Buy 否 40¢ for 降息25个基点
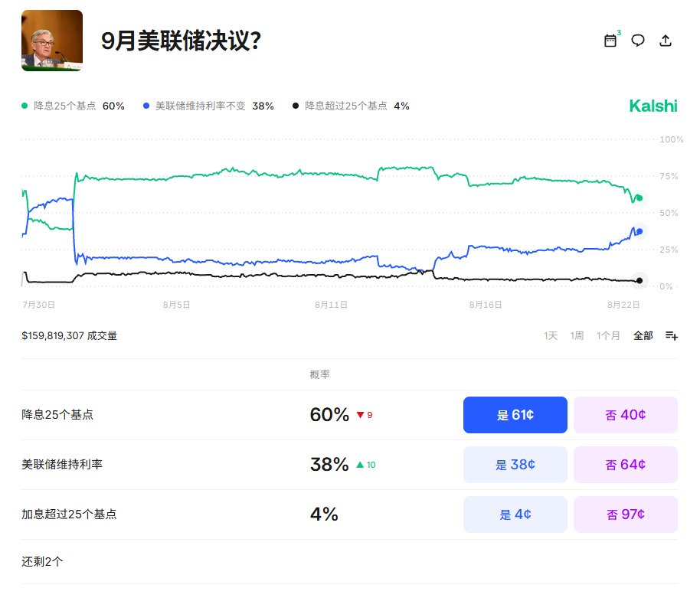The image size is (700, 601). 626,415
